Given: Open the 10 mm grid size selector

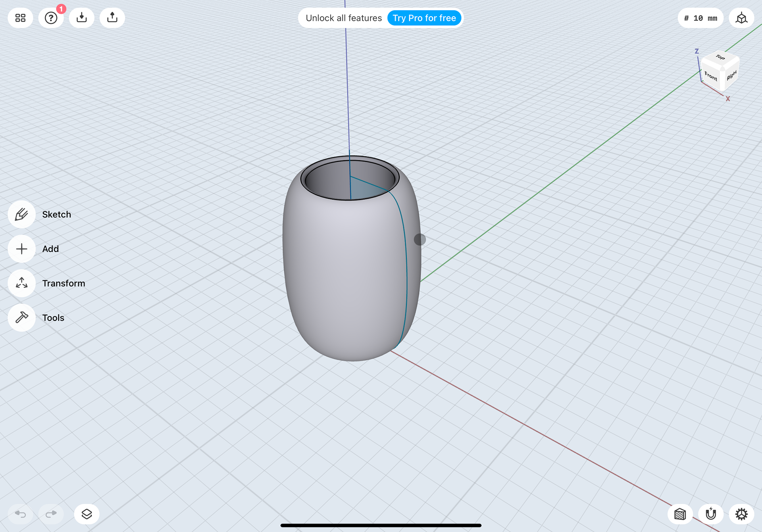Looking at the screenshot, I should coord(700,18).
